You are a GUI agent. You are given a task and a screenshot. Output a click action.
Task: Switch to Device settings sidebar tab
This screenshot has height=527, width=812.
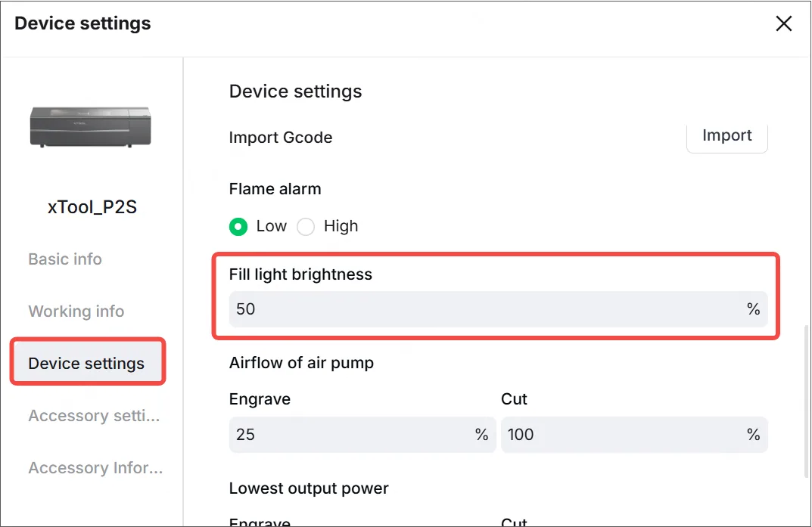(x=88, y=363)
